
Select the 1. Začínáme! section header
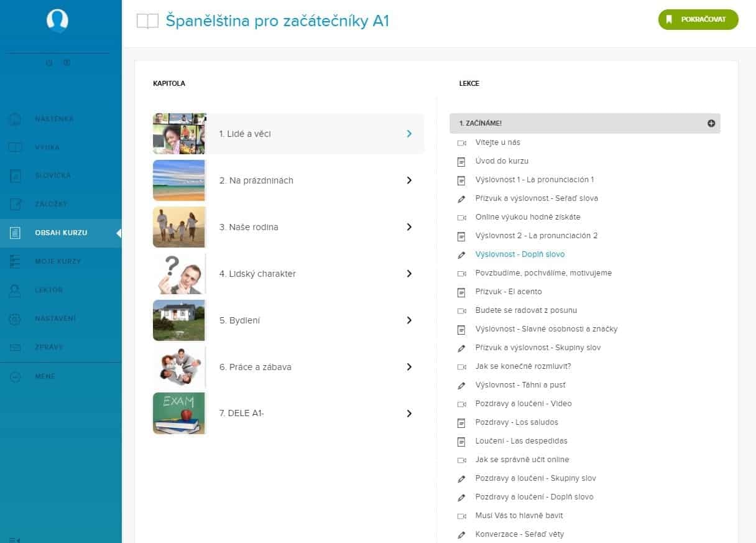pyautogui.click(x=585, y=123)
